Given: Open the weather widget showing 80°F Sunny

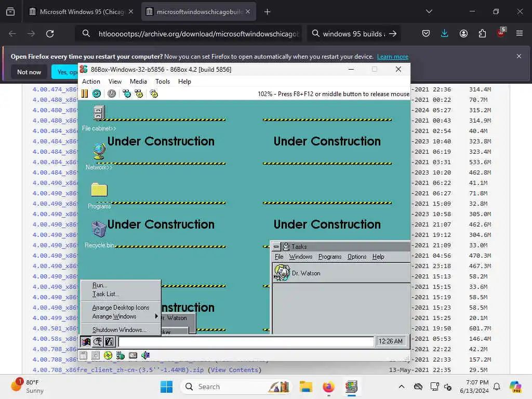Looking at the screenshot, I should click(x=28, y=387).
